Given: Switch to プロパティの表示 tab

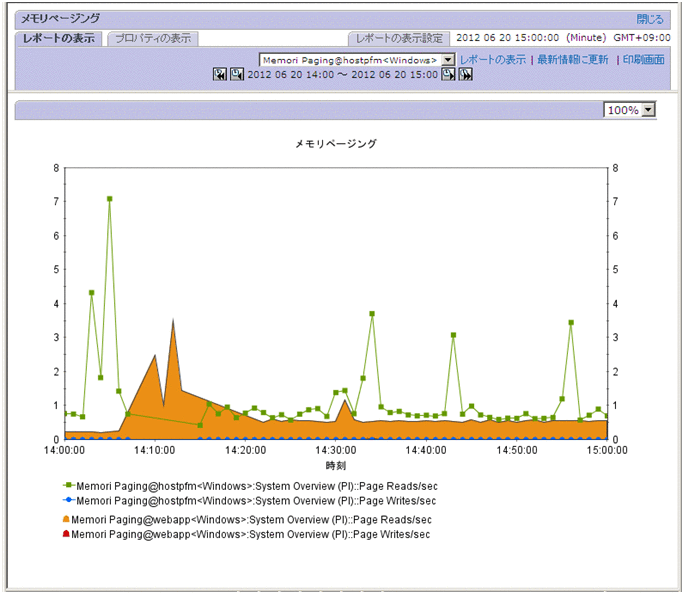Looking at the screenshot, I should pyautogui.click(x=154, y=39).
